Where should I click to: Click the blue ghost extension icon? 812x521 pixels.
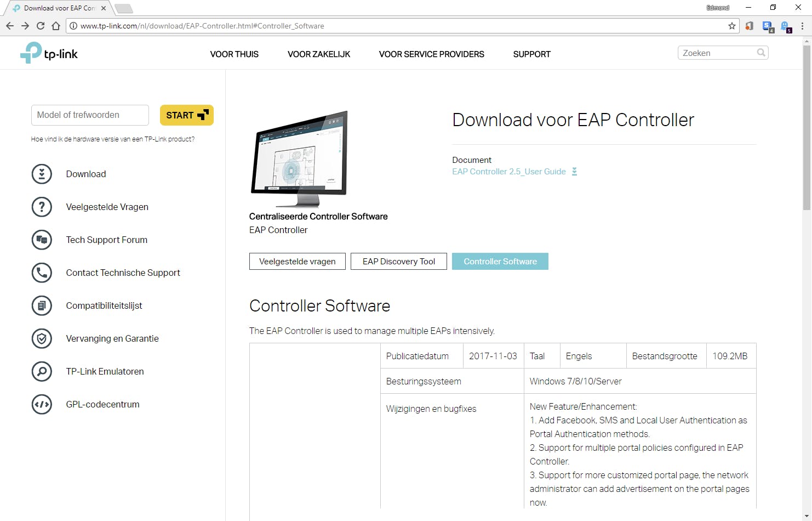click(786, 26)
